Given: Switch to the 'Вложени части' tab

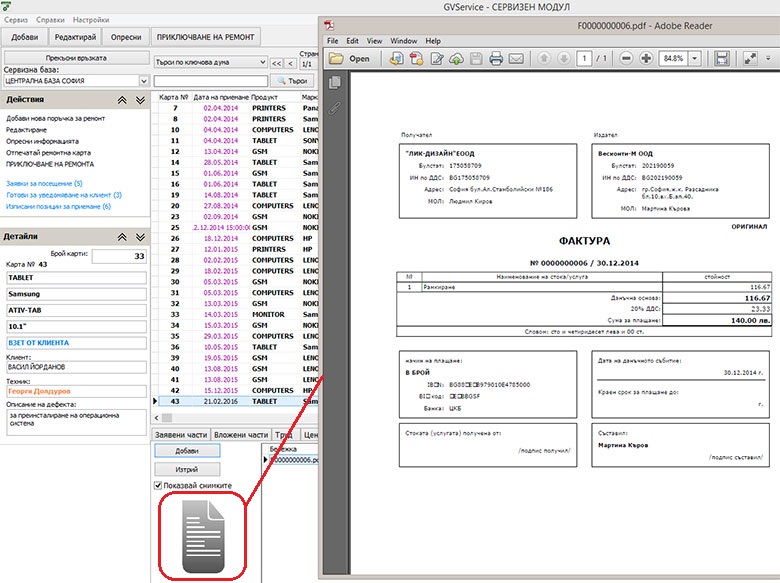Looking at the screenshot, I should pos(241,434).
